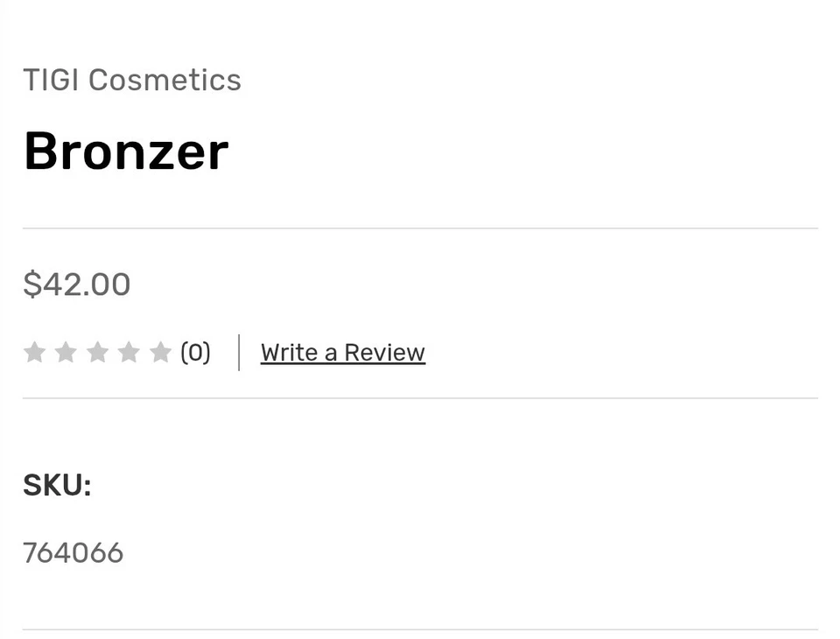Viewport: 840px width, 639px height.
Task: Click the Bronzer product title
Action: [126, 151]
